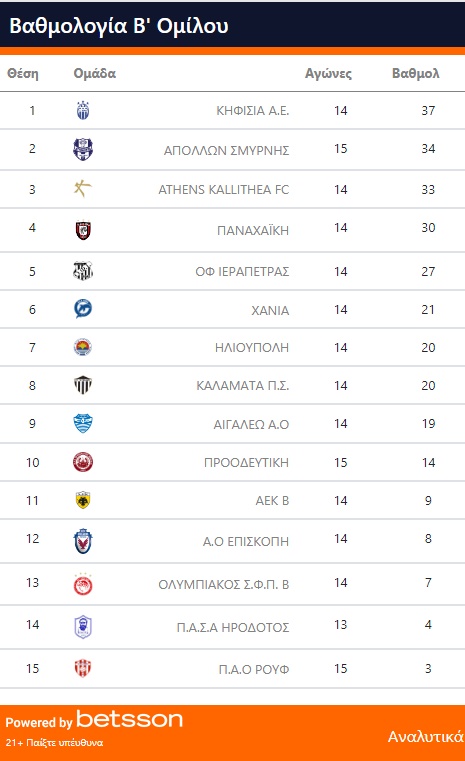Click the Π.Α.Σ.Α ΗΡΟΔΟΤΟΣ team name
This screenshot has width=465, height=761.
[233, 628]
